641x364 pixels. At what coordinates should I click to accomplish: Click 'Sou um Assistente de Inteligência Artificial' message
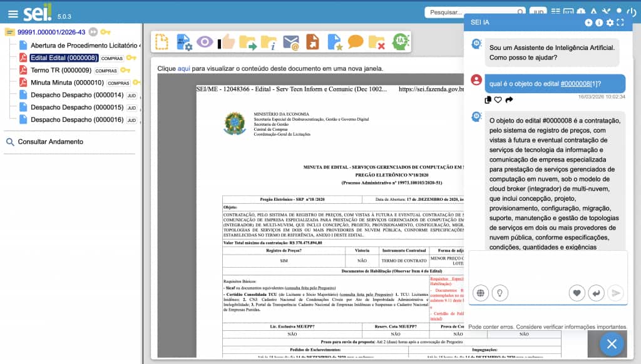pos(552,53)
